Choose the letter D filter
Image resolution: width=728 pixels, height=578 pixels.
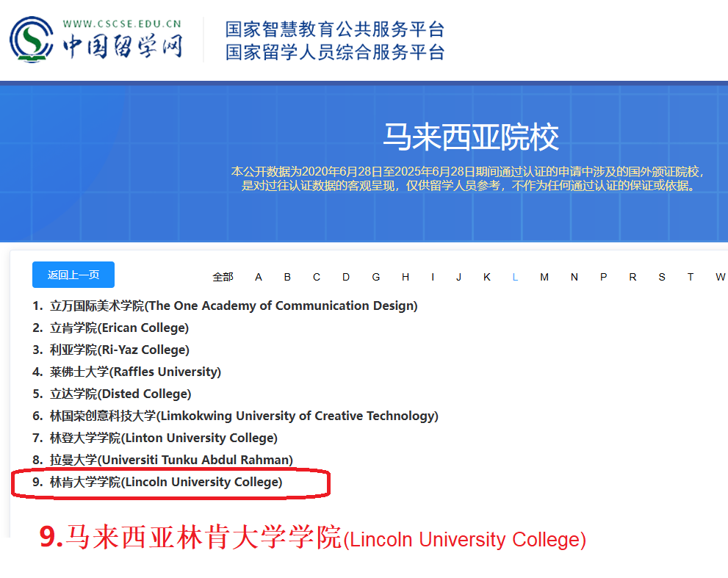(x=346, y=277)
